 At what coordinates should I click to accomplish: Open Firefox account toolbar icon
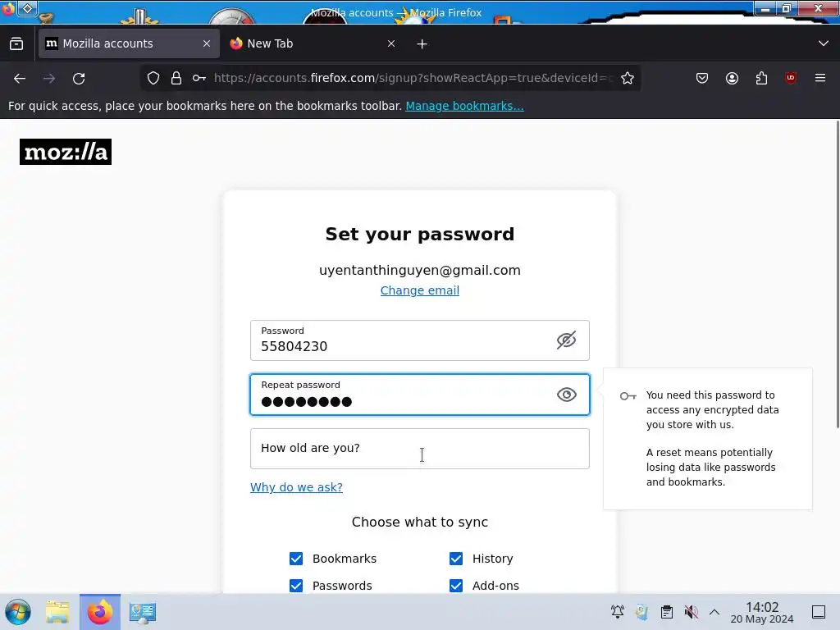(x=732, y=78)
